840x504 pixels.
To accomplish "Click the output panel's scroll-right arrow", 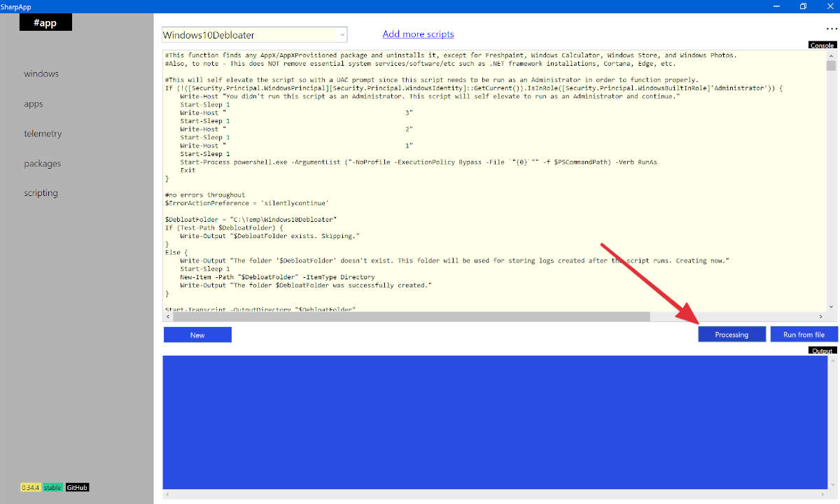I will pyautogui.click(x=822, y=495).
